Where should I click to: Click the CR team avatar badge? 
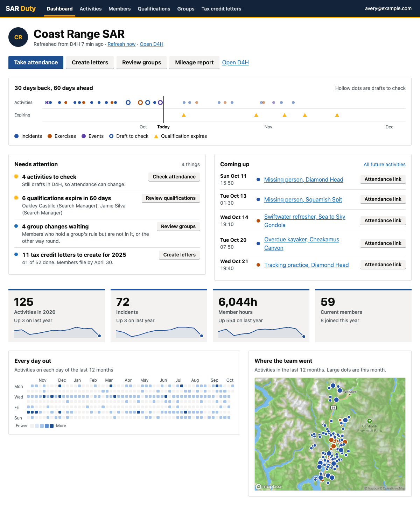pyautogui.click(x=18, y=37)
